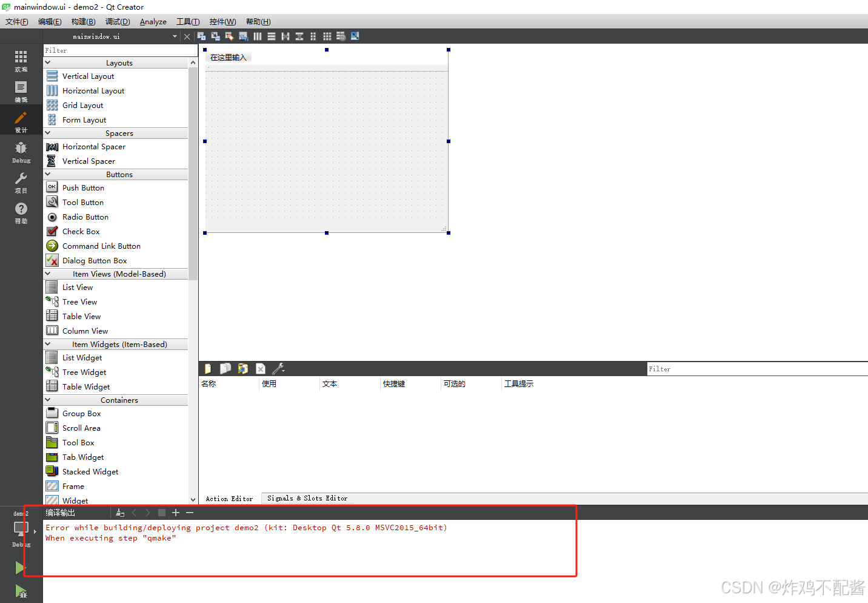Screen dimensions: 868x603
Task: Click the Adjust Size toolbar icon
Action: tap(355, 36)
